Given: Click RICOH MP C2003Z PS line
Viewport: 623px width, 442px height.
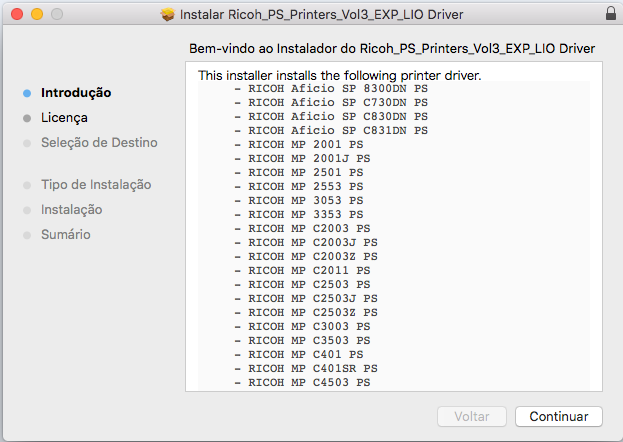Looking at the screenshot, I should (306, 256).
